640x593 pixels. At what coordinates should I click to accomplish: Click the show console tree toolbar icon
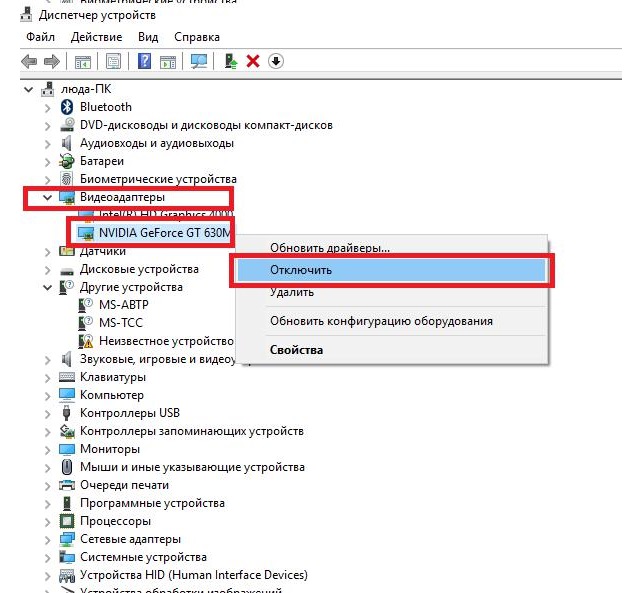click(83, 62)
